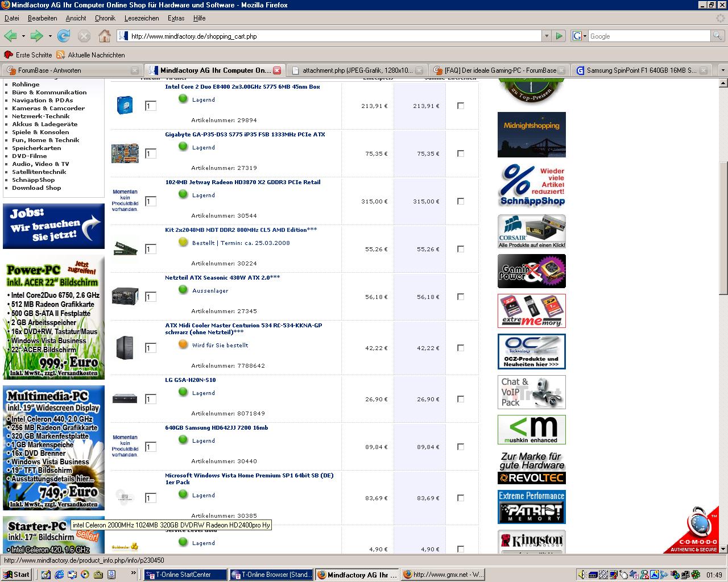This screenshot has width=728, height=582.
Task: Tick remove checkbox for Samsung HD642JJ
Action: [x=461, y=447]
